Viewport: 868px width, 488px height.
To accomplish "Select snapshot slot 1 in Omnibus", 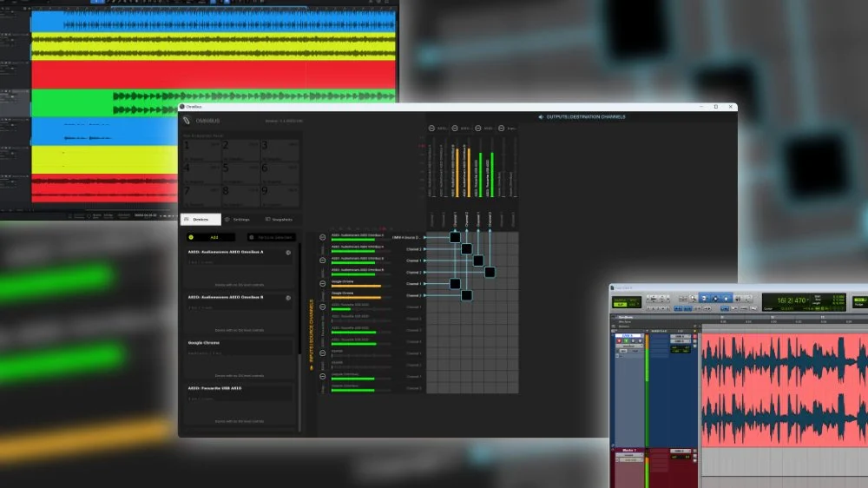I will pos(202,150).
